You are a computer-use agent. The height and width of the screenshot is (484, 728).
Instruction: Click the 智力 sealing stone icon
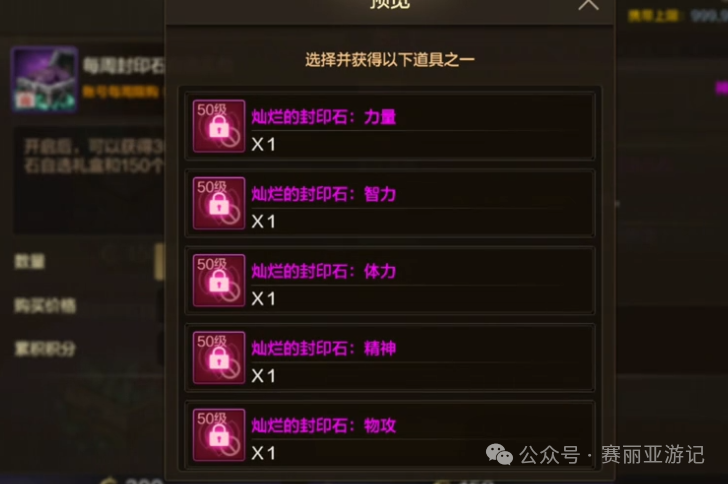point(219,203)
